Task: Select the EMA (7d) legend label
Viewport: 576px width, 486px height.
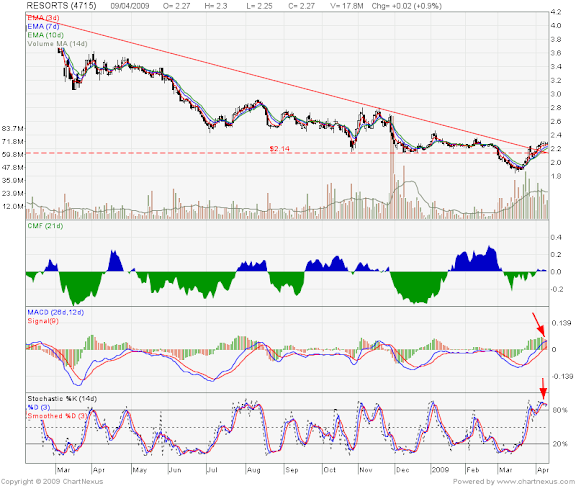Action: click(43, 26)
